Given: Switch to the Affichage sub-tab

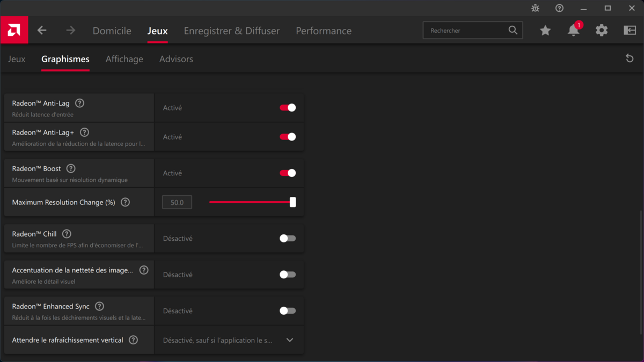Looking at the screenshot, I should coord(125,59).
